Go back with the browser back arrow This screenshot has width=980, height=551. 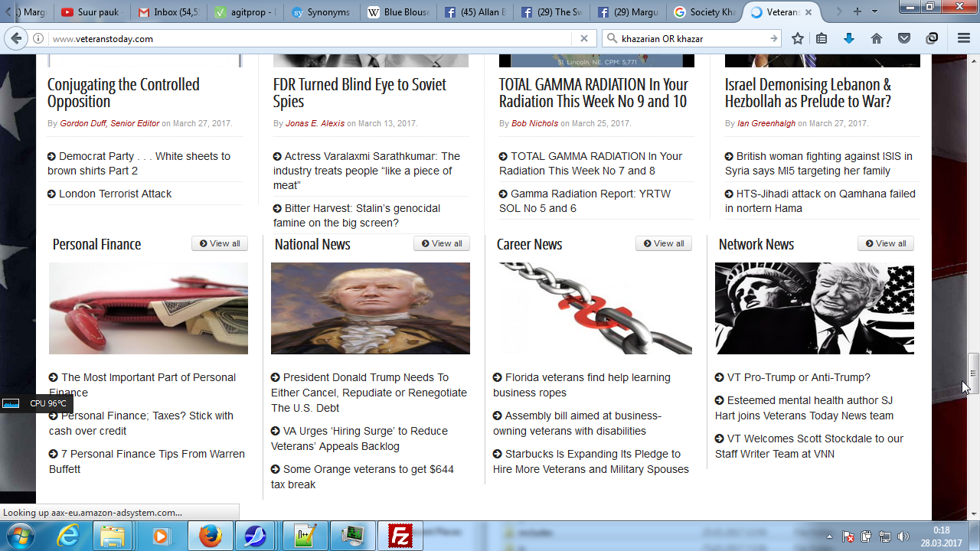pos(16,38)
